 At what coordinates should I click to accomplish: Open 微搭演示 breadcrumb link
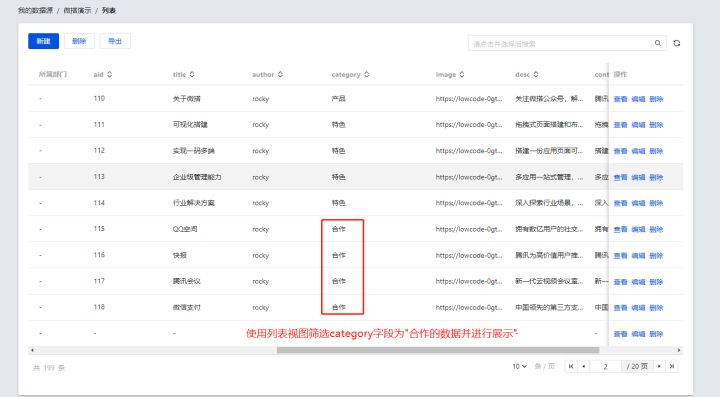coord(77,10)
